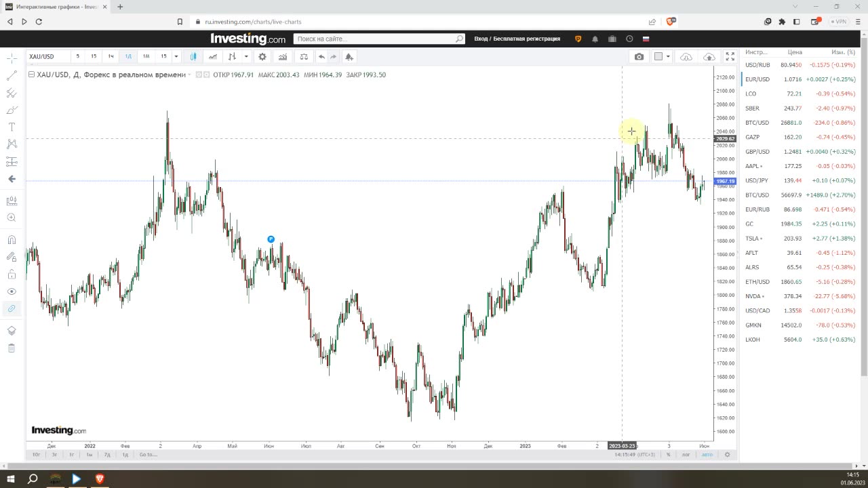Click save chart cloud-upload icon

point(709,56)
